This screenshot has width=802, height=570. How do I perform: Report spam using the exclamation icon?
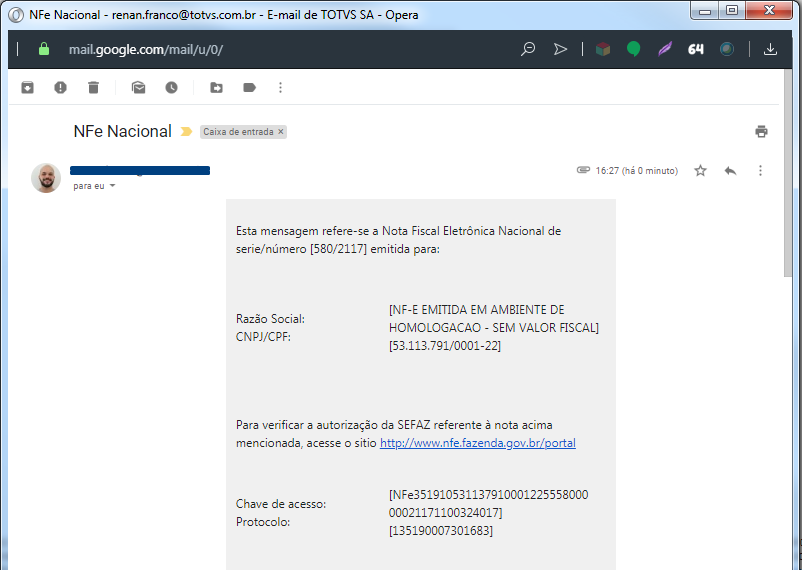pyautogui.click(x=60, y=87)
